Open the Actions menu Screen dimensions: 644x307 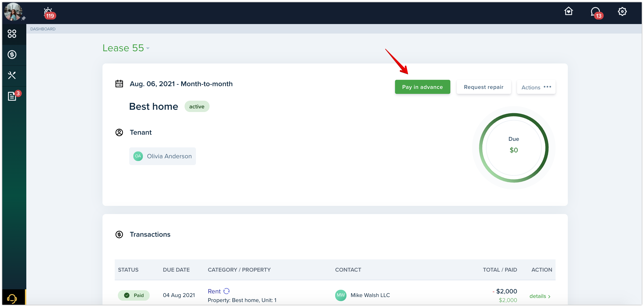536,87
